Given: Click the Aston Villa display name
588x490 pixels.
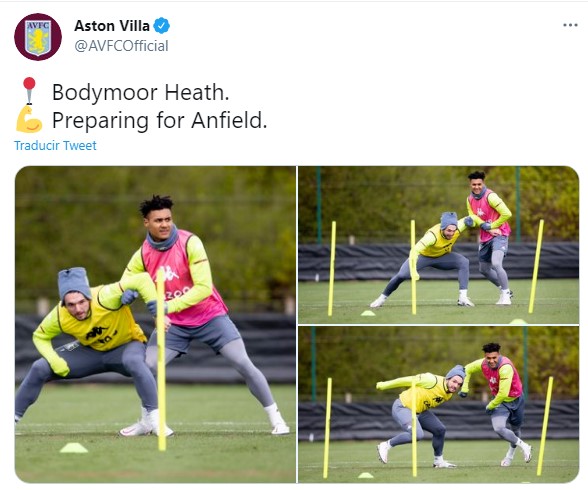Looking at the screenshot, I should click(x=112, y=26).
